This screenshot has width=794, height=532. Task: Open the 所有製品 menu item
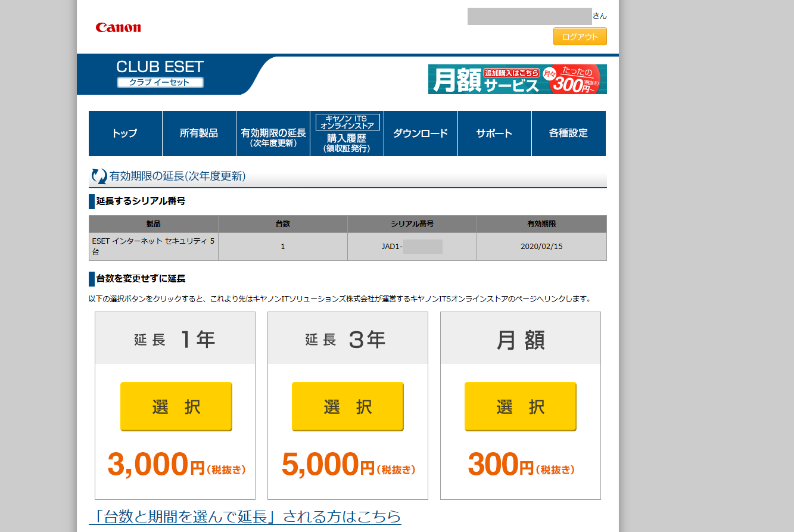[199, 133]
